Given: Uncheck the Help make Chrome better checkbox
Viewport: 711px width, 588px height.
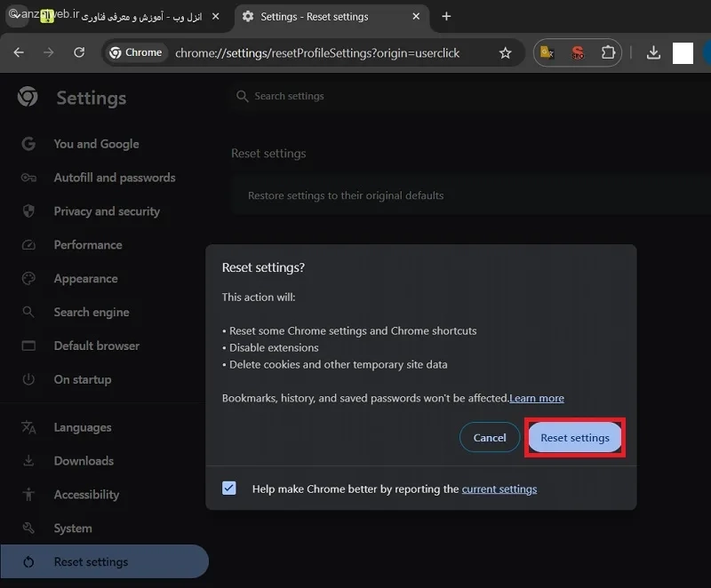Looking at the screenshot, I should coord(229,489).
